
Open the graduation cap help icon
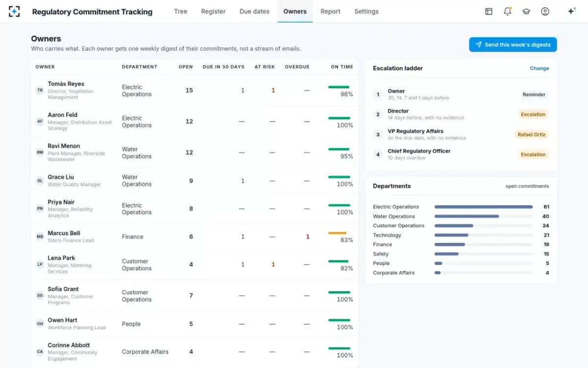click(x=526, y=11)
